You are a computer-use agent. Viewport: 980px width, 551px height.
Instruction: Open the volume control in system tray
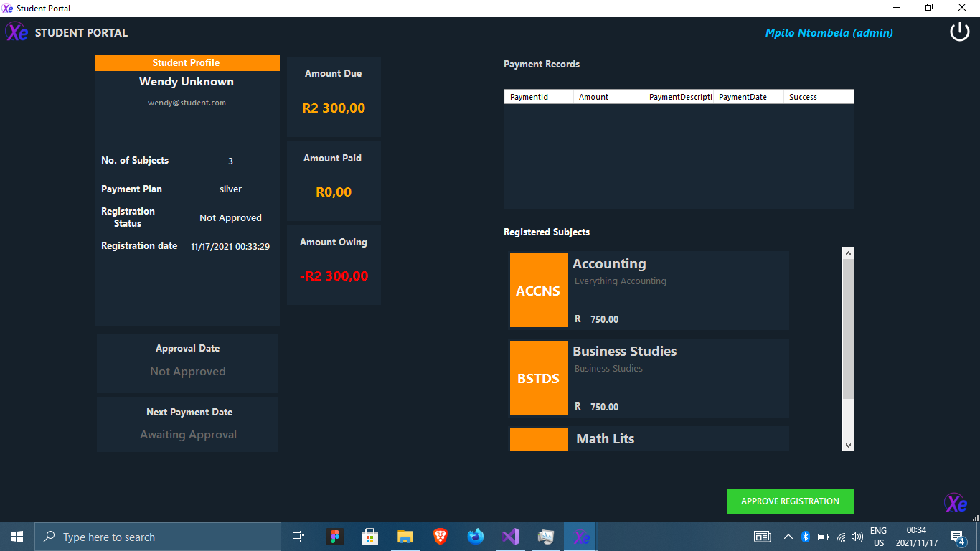click(857, 537)
